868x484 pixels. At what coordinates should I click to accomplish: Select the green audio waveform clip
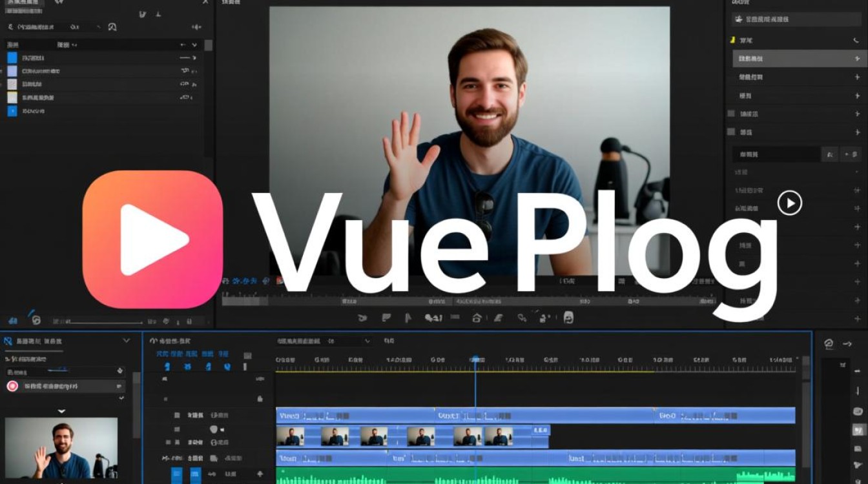[535, 476]
